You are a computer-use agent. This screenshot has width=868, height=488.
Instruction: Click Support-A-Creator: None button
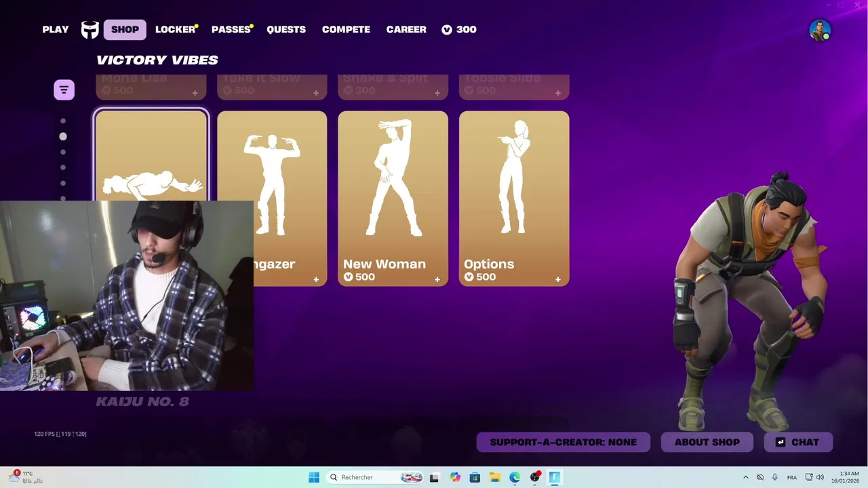point(564,442)
